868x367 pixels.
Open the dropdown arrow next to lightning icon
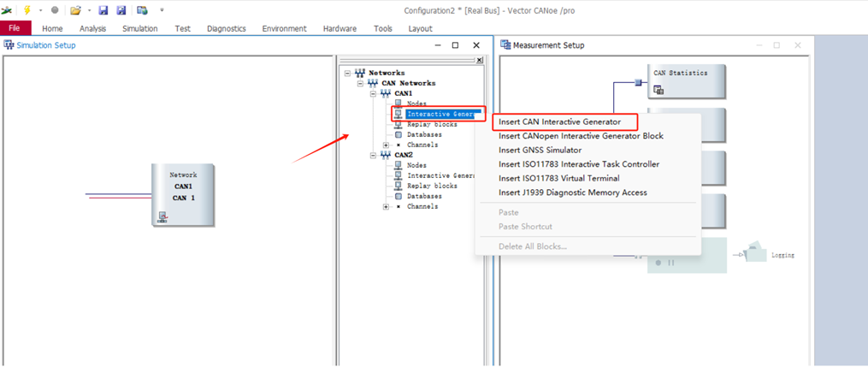pyautogui.click(x=39, y=10)
